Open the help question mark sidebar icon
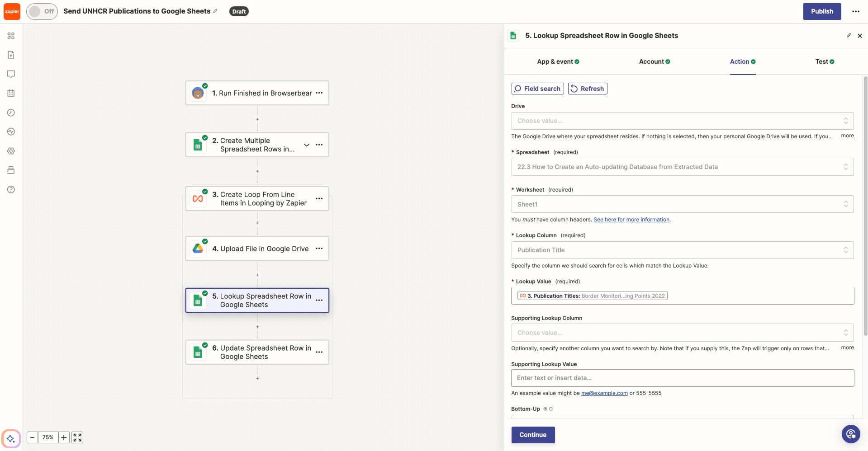 [11, 189]
